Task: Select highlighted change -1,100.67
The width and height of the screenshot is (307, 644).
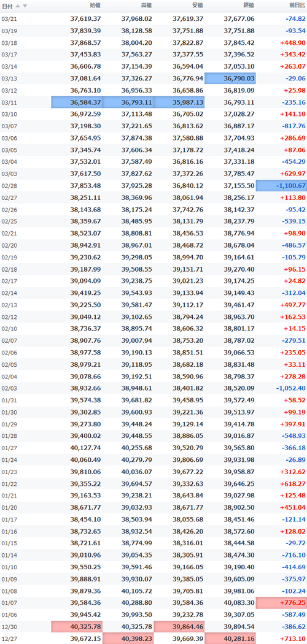Action: coord(281,186)
